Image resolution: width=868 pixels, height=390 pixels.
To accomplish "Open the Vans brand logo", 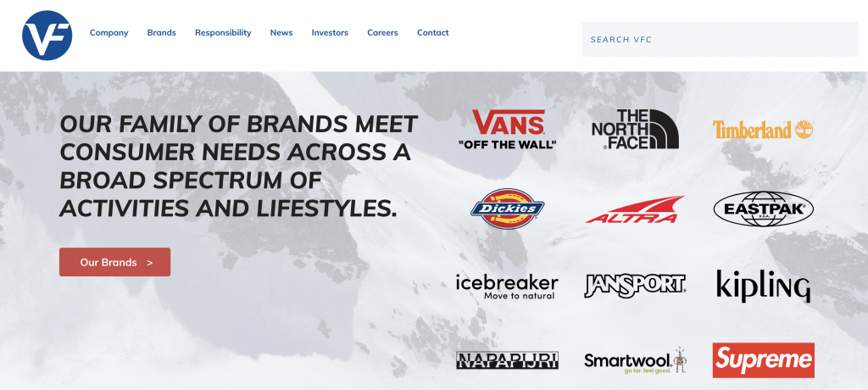I will click(x=508, y=130).
